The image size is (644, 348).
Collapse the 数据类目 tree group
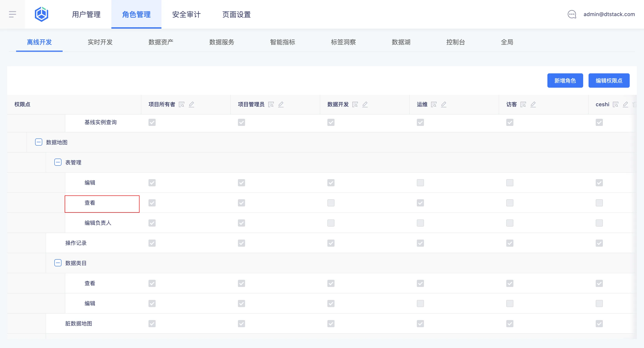coord(58,263)
